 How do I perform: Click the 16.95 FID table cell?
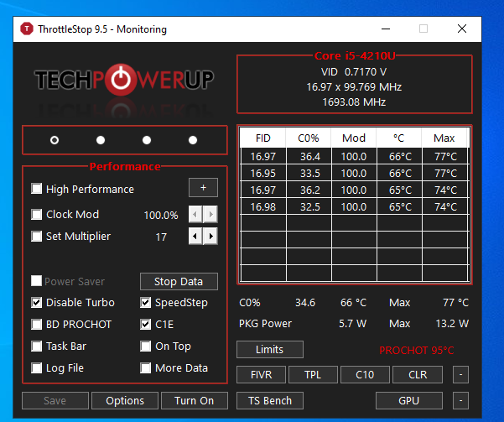(263, 174)
